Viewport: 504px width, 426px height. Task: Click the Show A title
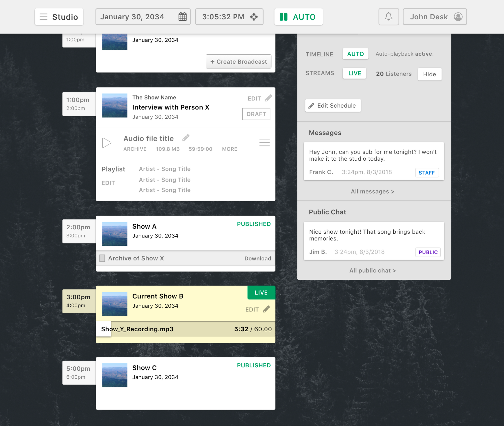(x=144, y=226)
